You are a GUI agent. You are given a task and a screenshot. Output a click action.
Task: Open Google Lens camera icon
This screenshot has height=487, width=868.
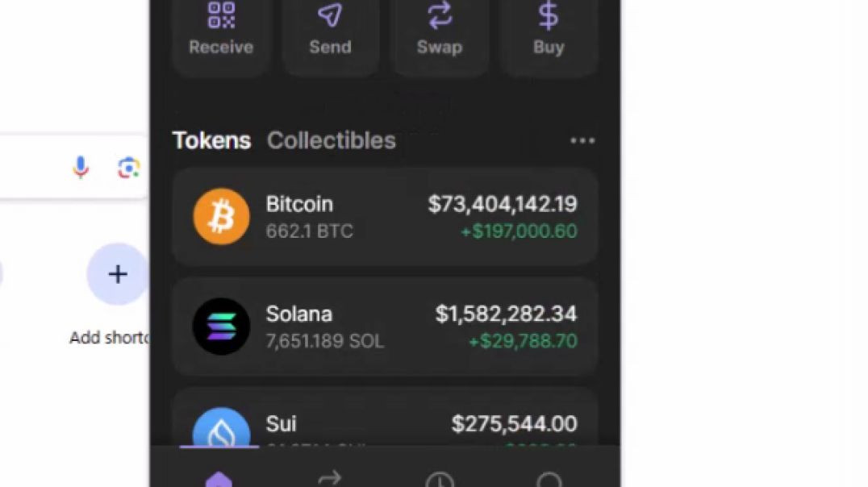pyautogui.click(x=128, y=167)
